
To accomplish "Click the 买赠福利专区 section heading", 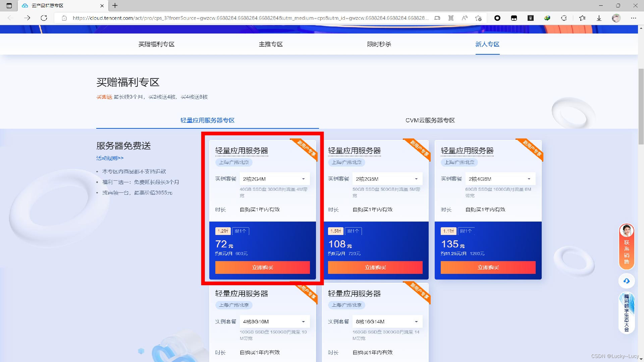I will pyautogui.click(x=128, y=82).
